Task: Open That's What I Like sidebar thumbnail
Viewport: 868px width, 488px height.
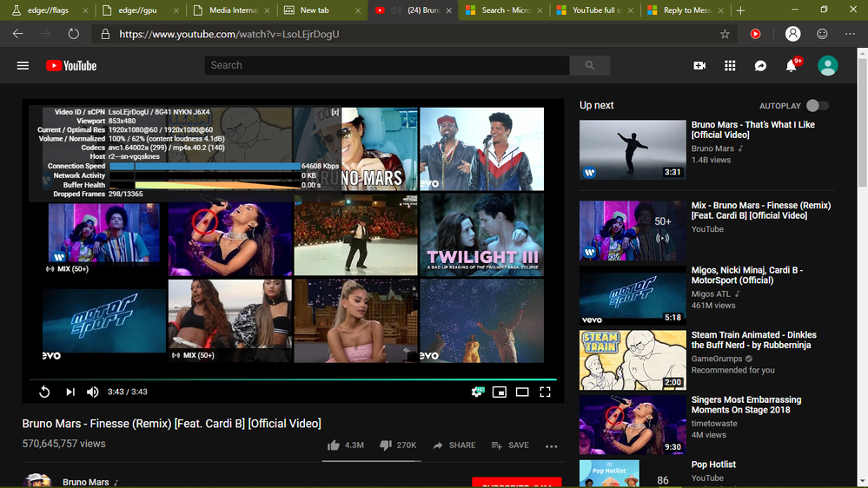Action: 633,149
